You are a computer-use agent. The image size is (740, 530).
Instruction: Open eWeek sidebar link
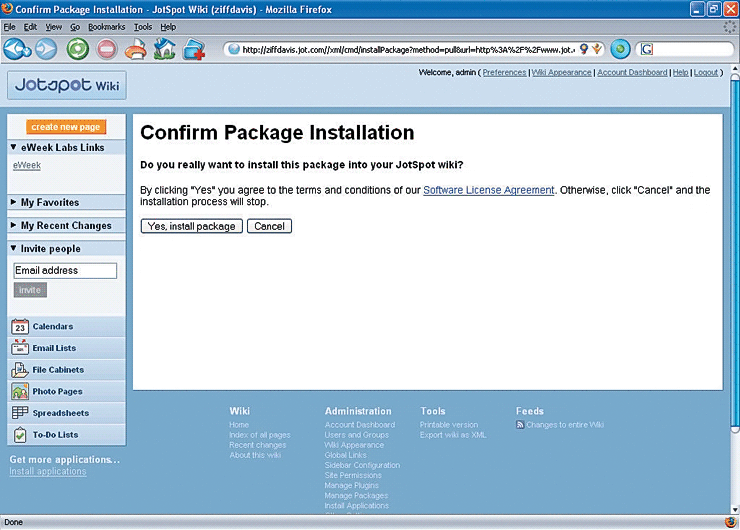coord(27,165)
